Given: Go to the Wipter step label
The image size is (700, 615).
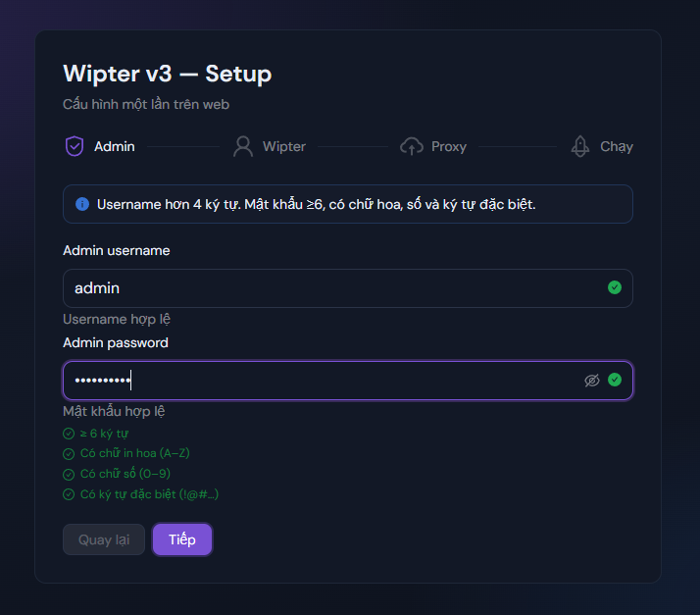Looking at the screenshot, I should tap(284, 146).
